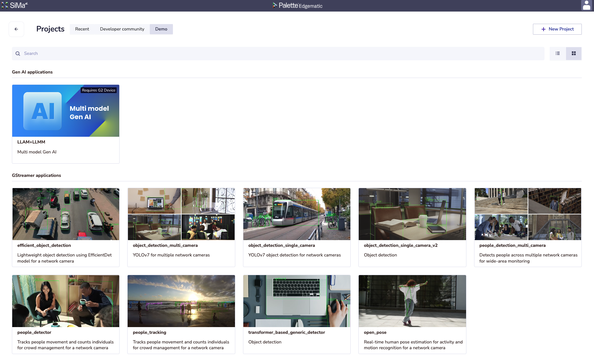594x364 pixels.
Task: Switch to grid view layout
Action: click(x=573, y=54)
